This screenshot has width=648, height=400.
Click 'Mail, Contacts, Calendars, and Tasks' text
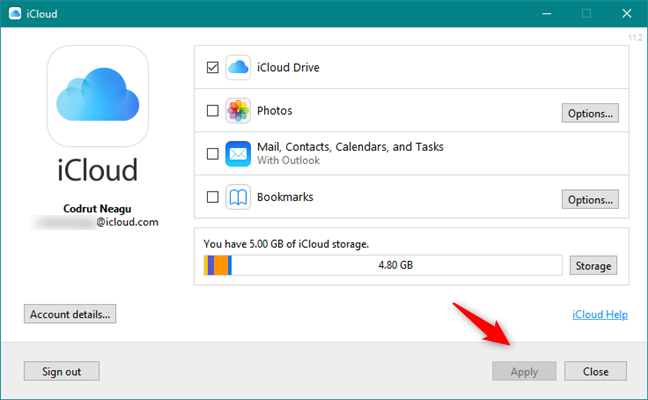pyautogui.click(x=350, y=147)
